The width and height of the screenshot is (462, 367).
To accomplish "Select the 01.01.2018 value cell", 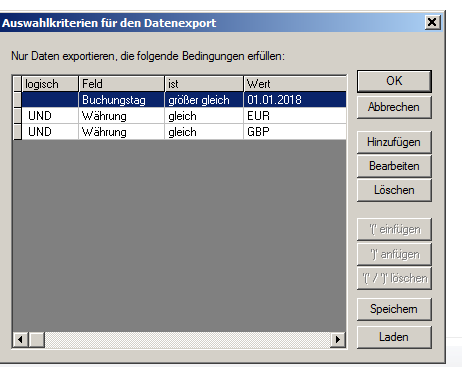I will [295, 100].
